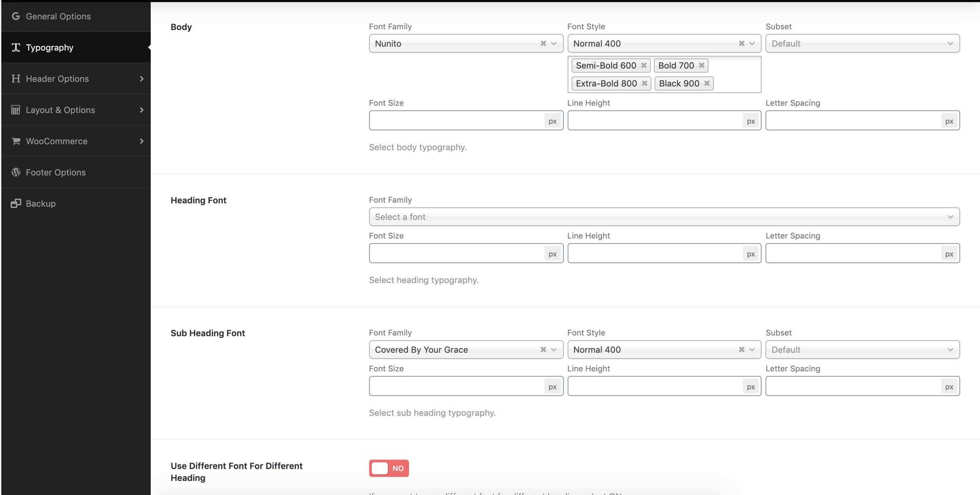The image size is (980, 495).
Task: Open Backup section in sidebar
Action: [x=76, y=204]
